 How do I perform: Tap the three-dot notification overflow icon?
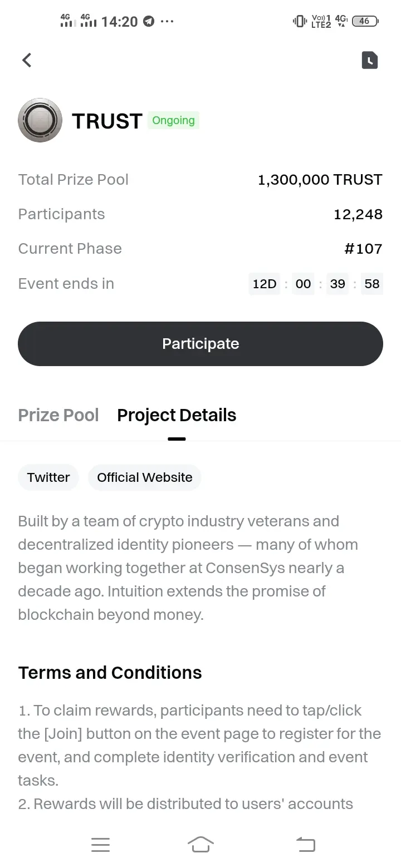[167, 21]
